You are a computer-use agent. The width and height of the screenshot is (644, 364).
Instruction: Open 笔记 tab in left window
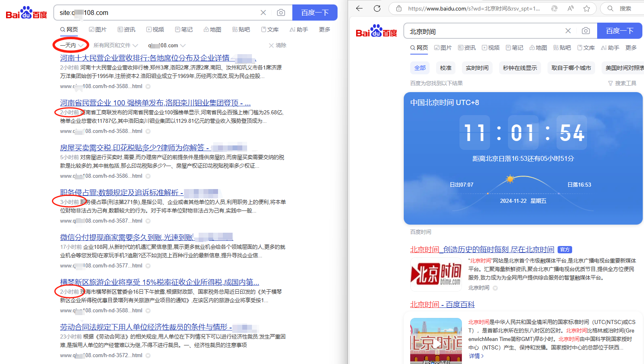coord(184,29)
